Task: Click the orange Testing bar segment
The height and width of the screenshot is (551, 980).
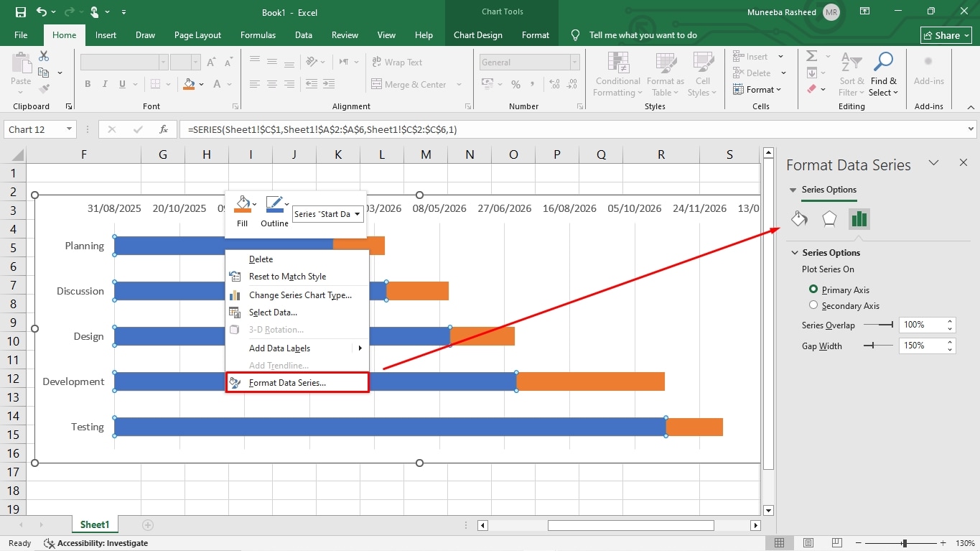Action: coord(694,427)
